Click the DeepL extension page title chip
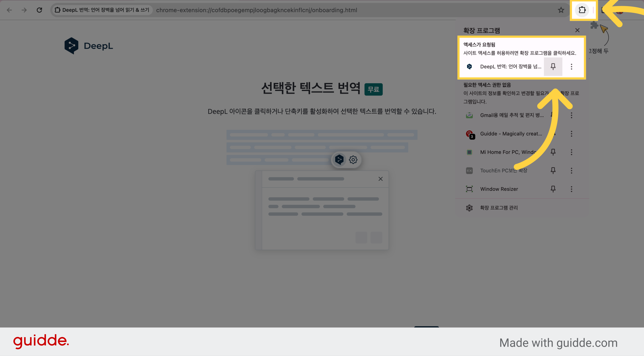This screenshot has width=644, height=356. click(x=102, y=10)
